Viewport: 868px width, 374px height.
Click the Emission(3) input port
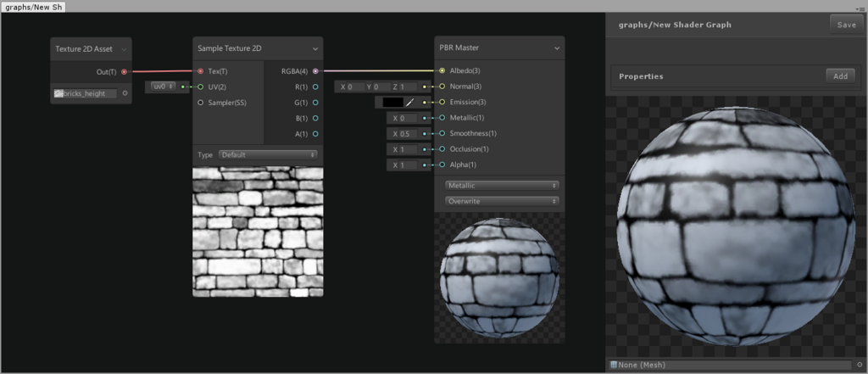click(442, 102)
